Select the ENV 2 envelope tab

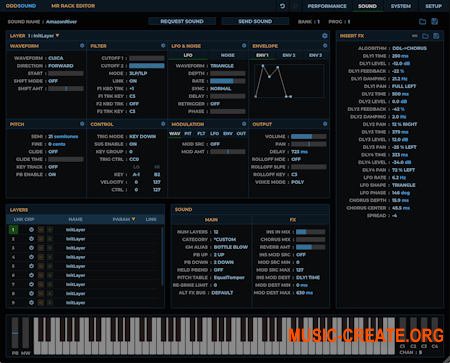pos(289,55)
